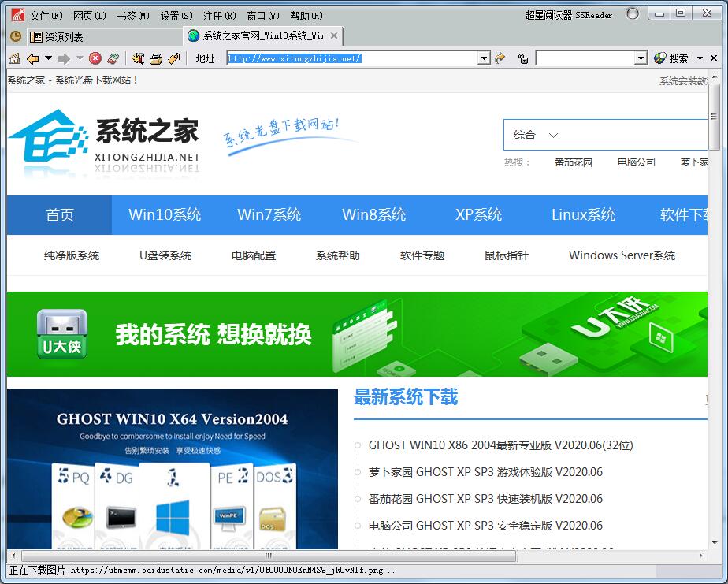Open 萝卜家园 GHOST XP SP3 游戏体验版 link

pos(485,472)
